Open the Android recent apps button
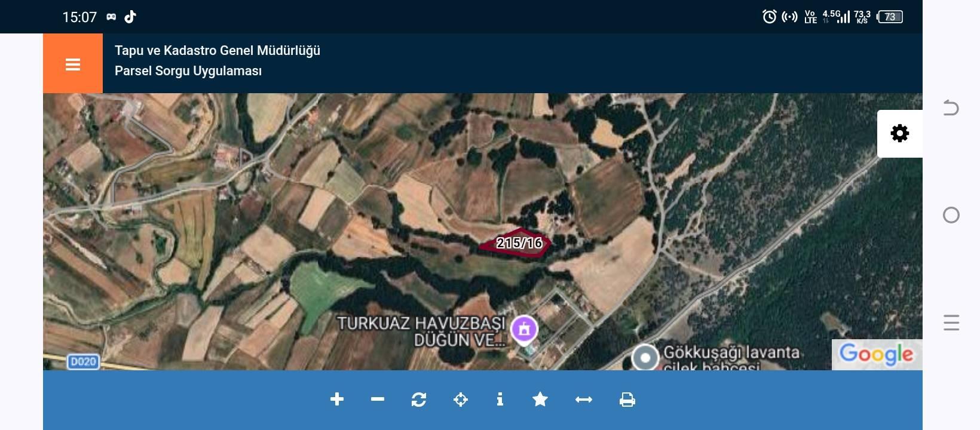The height and width of the screenshot is (430, 980). tap(951, 322)
